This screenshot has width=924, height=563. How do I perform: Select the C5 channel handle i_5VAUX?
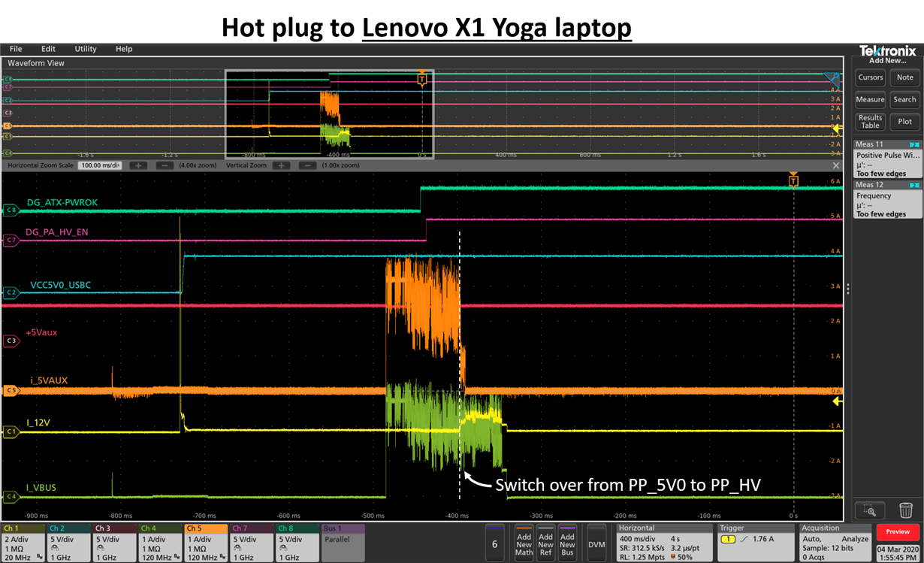coord(11,390)
